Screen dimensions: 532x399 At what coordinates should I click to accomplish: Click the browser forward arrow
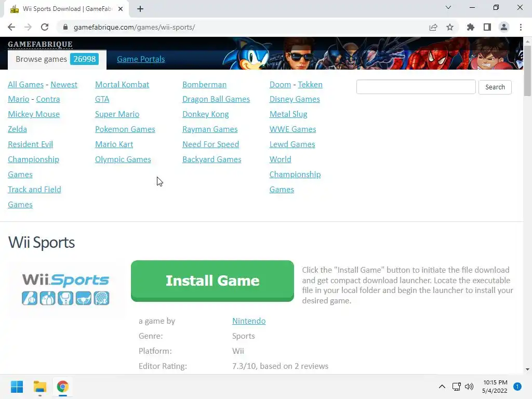pos(28,27)
